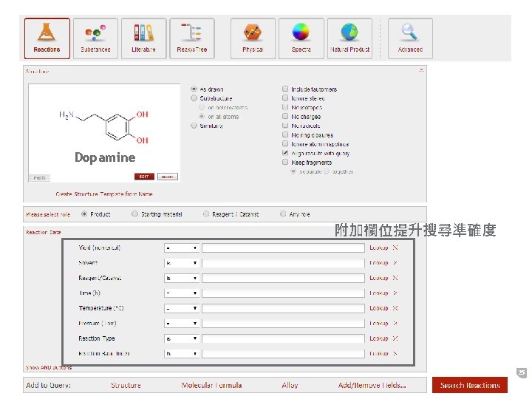Remove the Time (h) field row

(x=395, y=293)
